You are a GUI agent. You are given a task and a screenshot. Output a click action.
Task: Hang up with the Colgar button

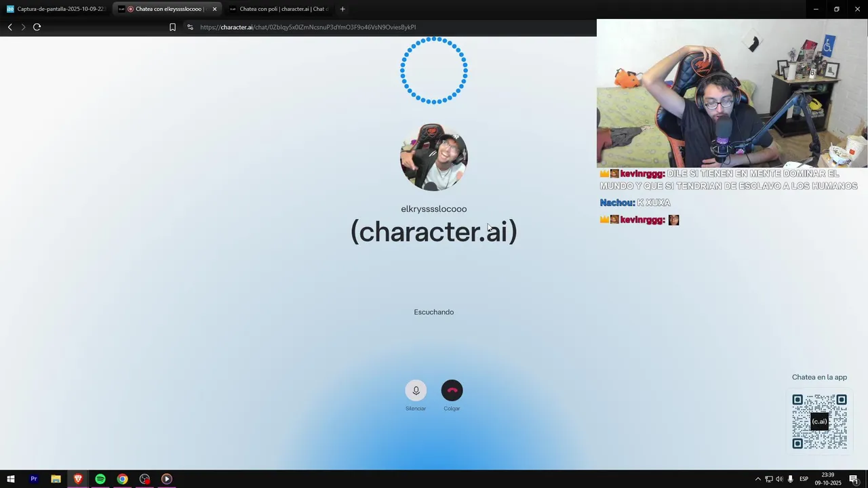tap(452, 390)
